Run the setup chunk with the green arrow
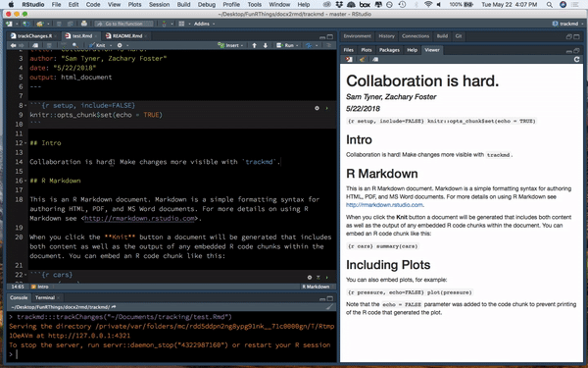588x368 pixels. [327, 108]
